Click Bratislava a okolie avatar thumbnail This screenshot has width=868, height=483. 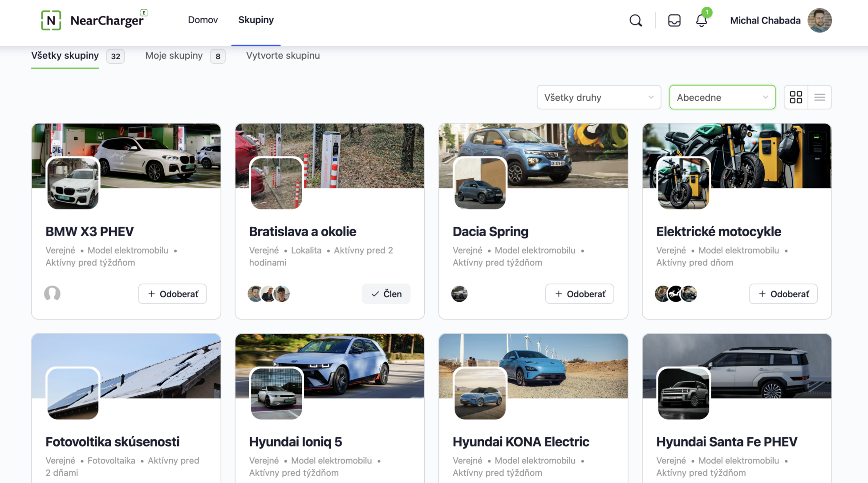coord(276,183)
